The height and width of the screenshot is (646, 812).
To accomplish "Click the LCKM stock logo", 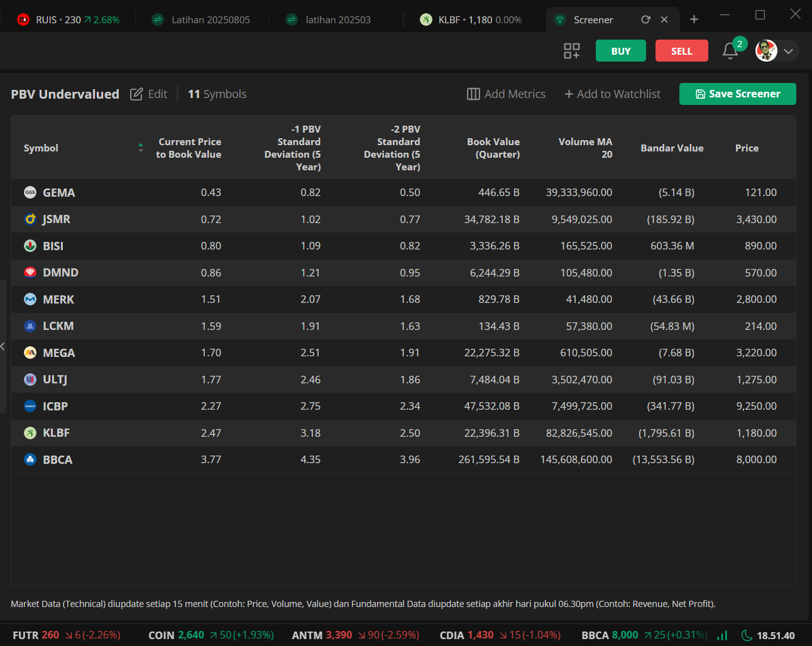I will [30, 326].
